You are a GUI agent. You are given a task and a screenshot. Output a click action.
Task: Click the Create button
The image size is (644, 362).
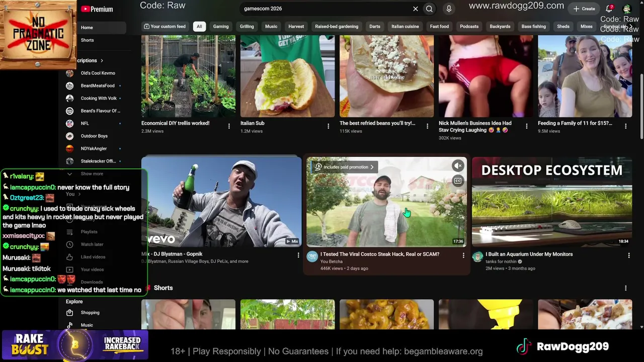[584, 9]
